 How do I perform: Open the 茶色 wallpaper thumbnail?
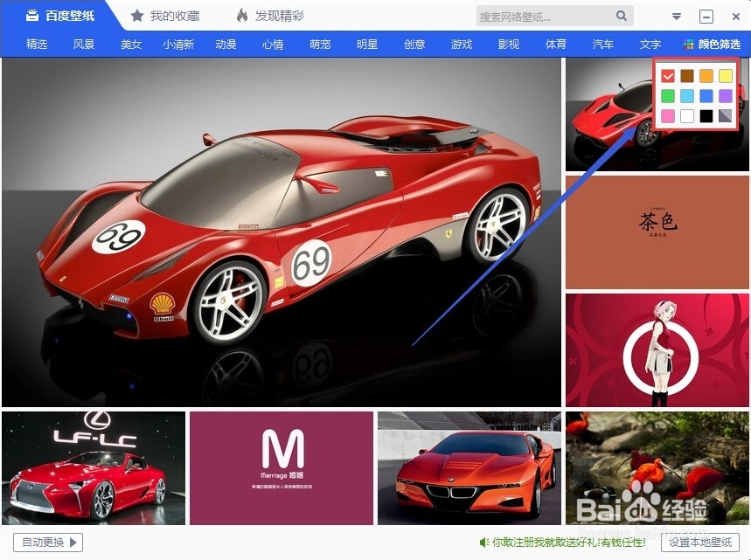(x=657, y=232)
